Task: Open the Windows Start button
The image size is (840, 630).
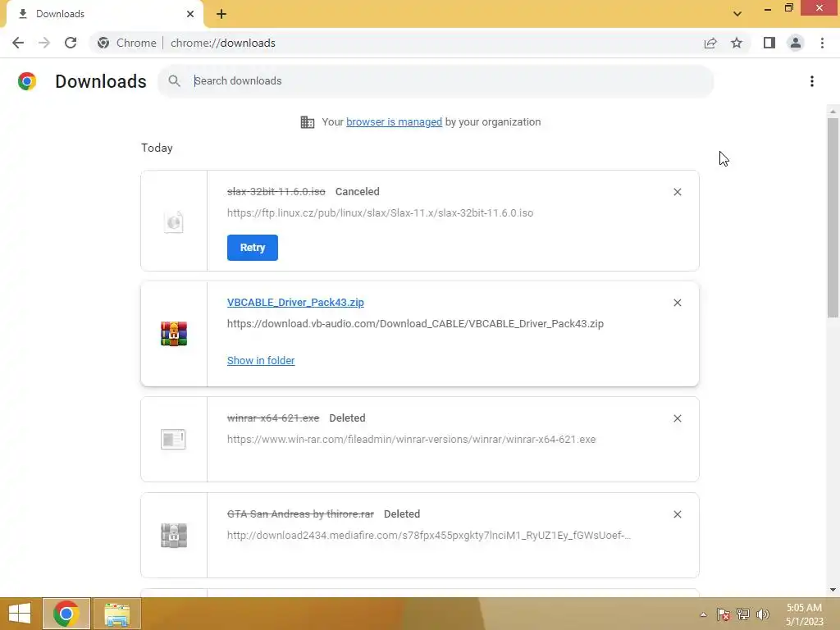Action: click(x=20, y=614)
